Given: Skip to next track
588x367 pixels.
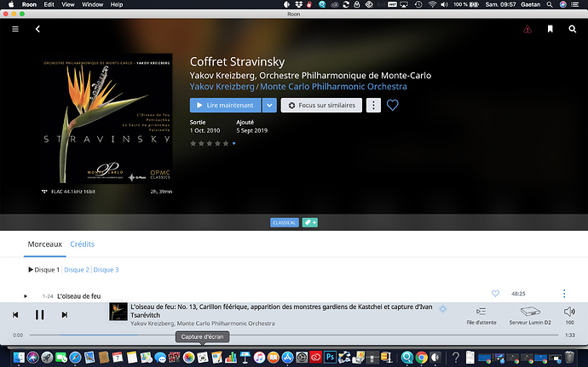Looking at the screenshot, I should point(65,314).
